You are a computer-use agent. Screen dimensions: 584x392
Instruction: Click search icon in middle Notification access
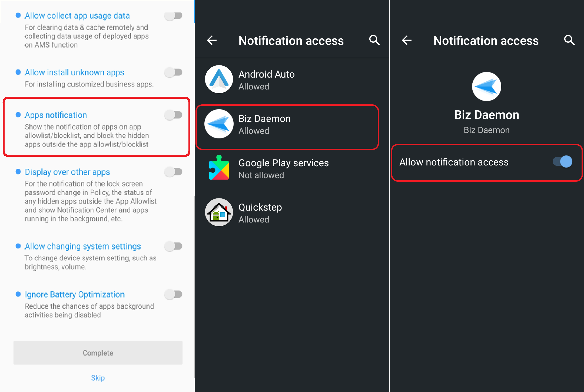click(374, 40)
